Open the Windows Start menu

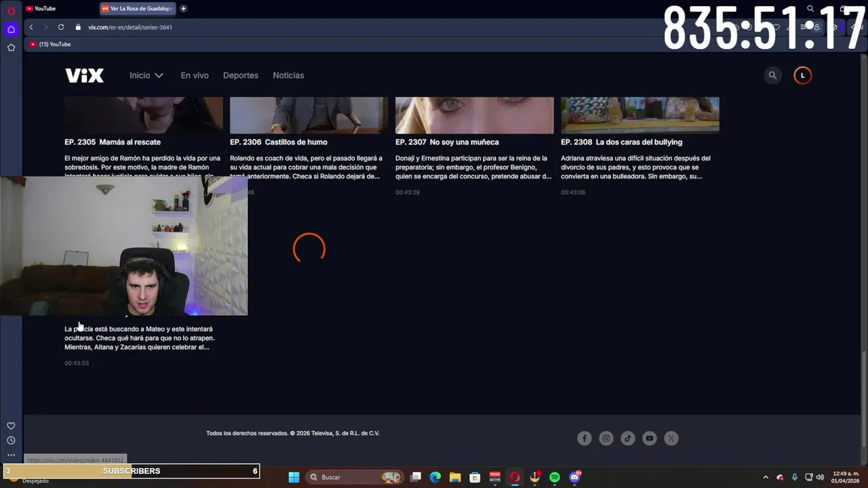[294, 477]
